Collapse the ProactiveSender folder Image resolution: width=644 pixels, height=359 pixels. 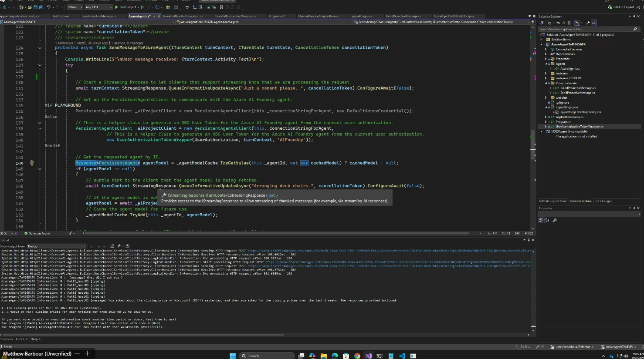(546, 83)
